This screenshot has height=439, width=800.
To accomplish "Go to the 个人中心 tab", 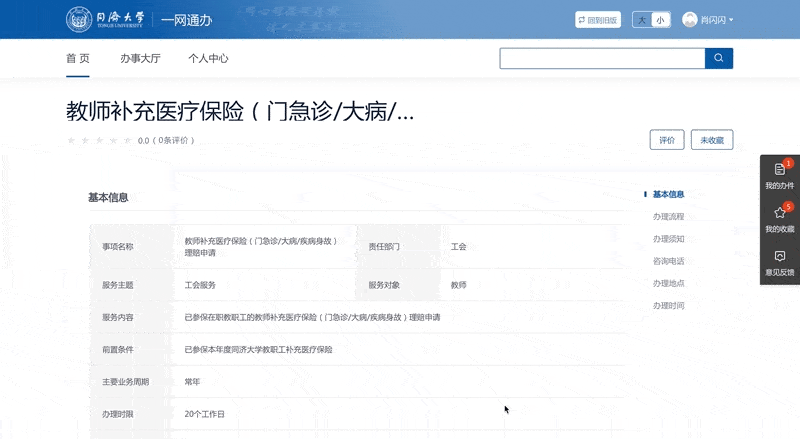I will pyautogui.click(x=208, y=58).
